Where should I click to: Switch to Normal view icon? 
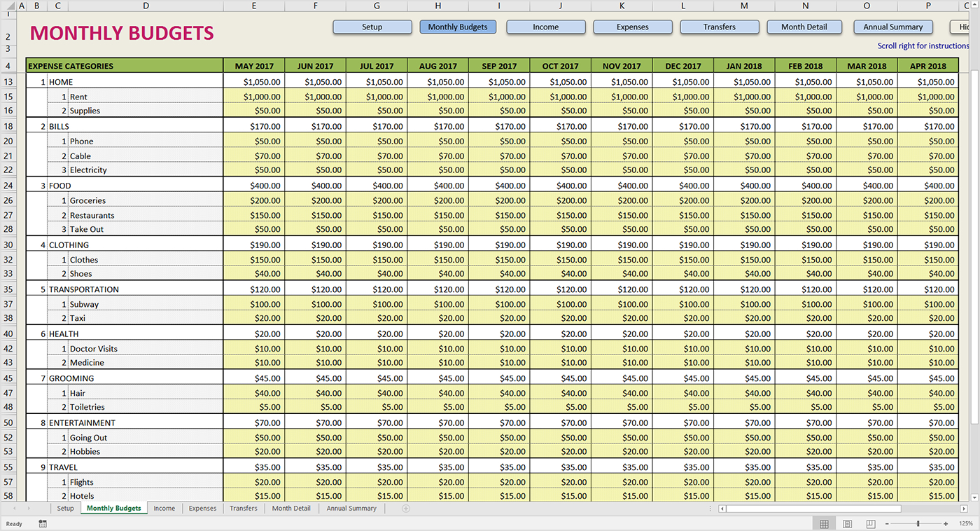tap(824, 523)
